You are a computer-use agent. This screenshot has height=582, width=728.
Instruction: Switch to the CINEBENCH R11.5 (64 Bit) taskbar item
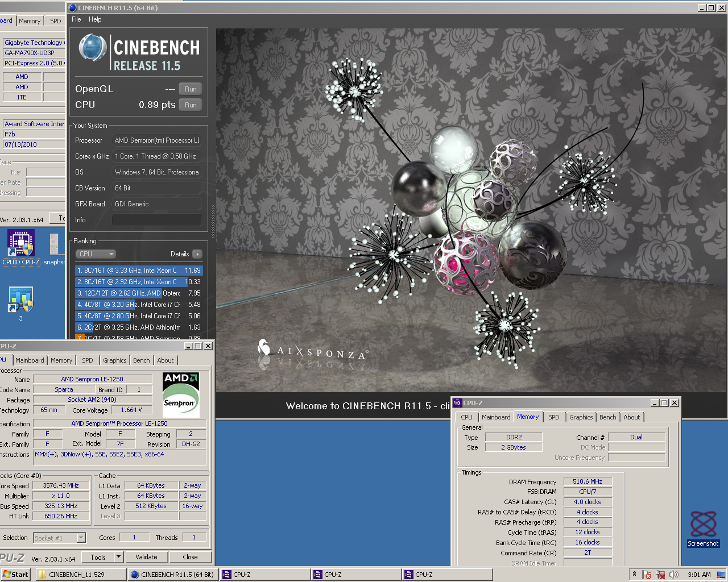(172, 575)
